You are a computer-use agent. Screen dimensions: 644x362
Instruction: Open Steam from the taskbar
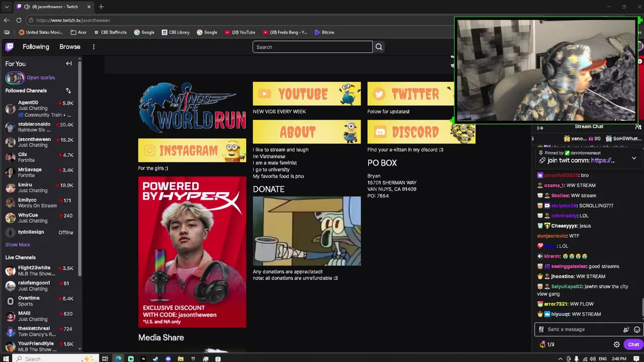pyautogui.click(x=155, y=358)
